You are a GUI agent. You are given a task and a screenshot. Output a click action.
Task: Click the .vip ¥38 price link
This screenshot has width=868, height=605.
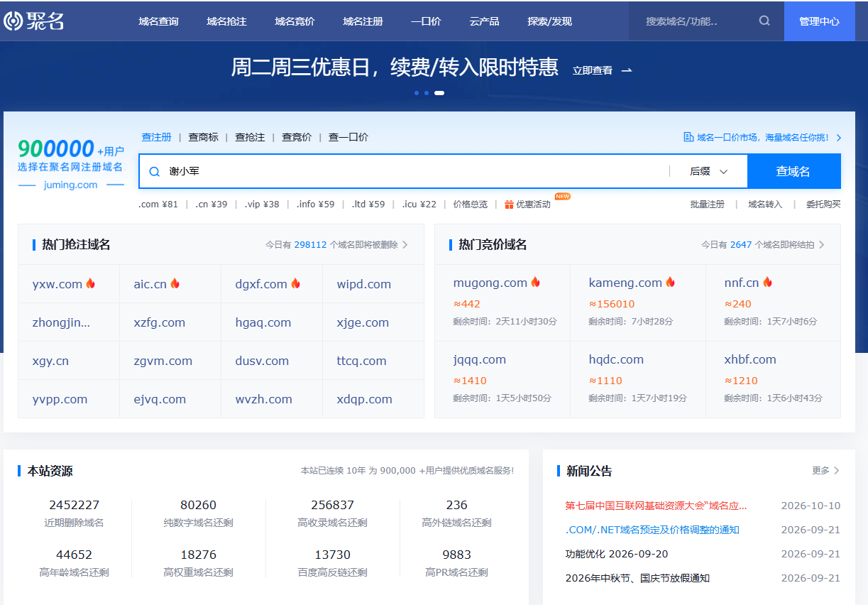(x=262, y=204)
